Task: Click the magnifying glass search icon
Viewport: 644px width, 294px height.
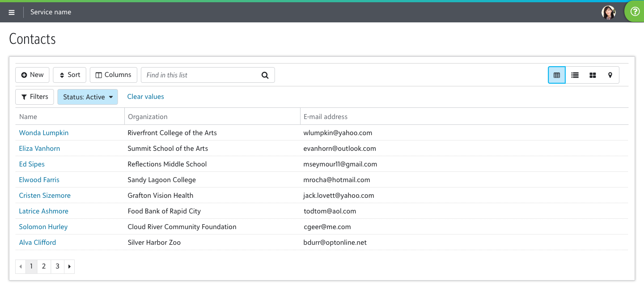Action: [x=265, y=75]
